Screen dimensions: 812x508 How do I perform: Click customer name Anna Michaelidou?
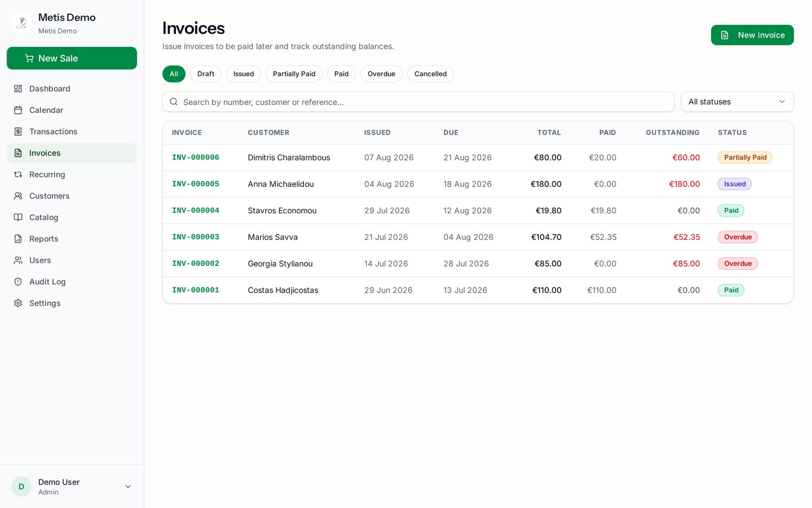[x=281, y=184]
